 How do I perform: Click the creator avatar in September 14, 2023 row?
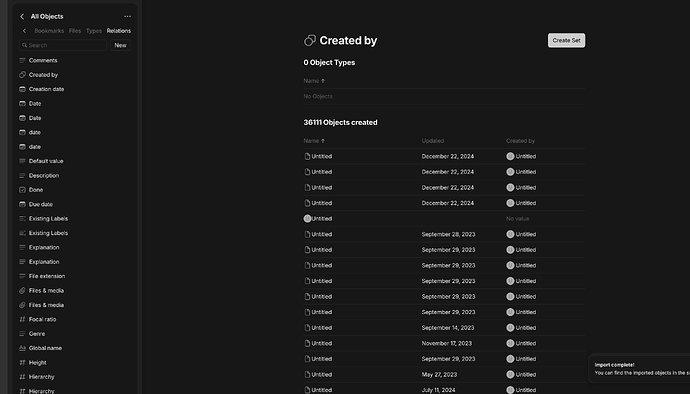coord(510,328)
